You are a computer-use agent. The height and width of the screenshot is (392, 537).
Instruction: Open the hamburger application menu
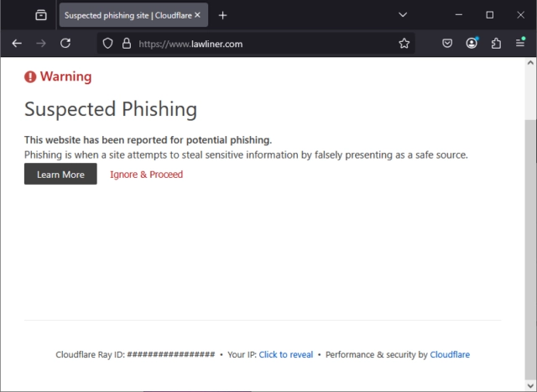(520, 43)
